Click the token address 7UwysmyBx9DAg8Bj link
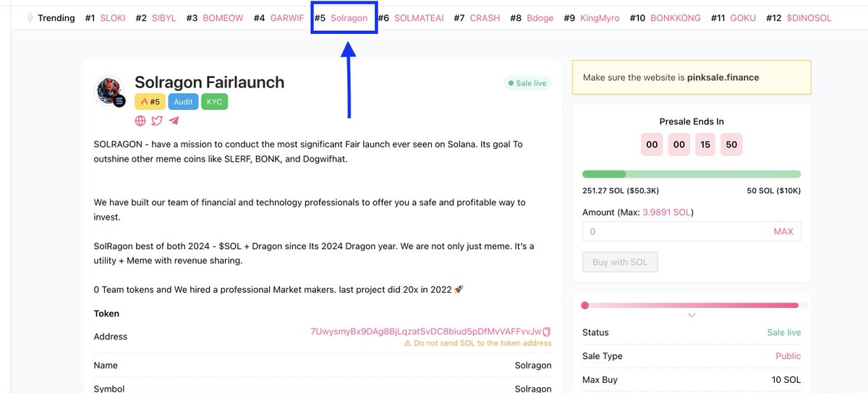 point(425,332)
